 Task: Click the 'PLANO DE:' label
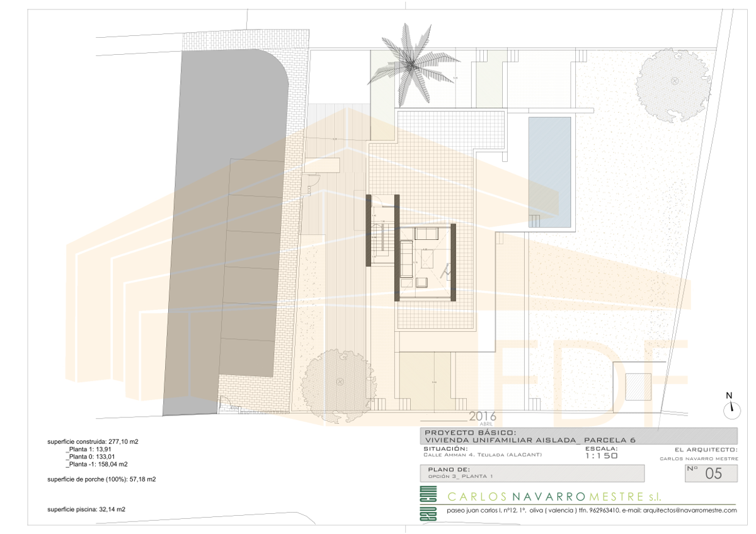coord(449,470)
